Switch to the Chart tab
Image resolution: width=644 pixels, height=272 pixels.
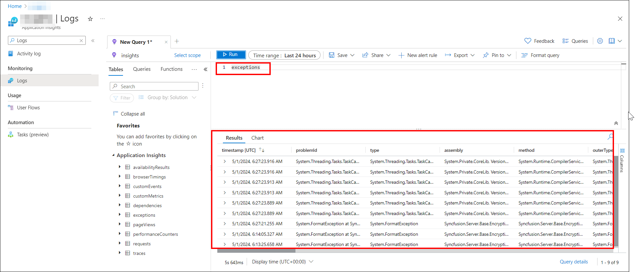[258, 138]
